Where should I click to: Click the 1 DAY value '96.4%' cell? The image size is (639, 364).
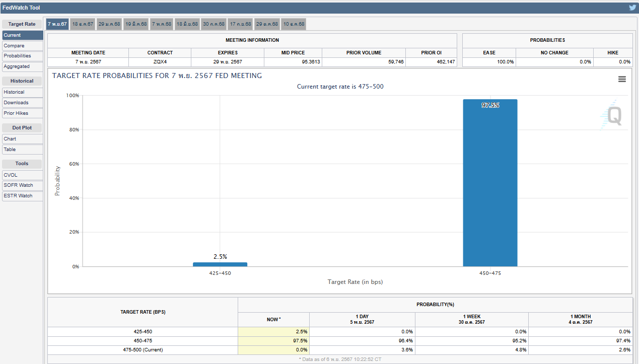tap(363, 341)
